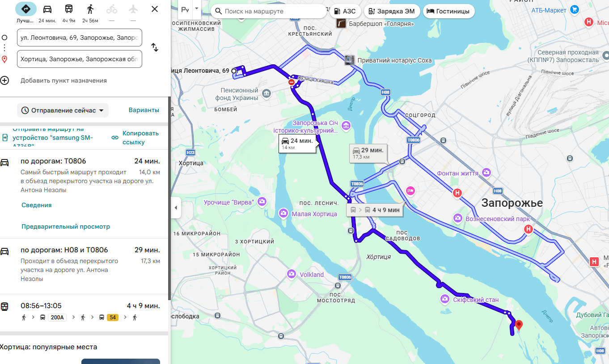Screen dimensions: 609x364
Task: Click Копировать ссылку link
Action: (135, 138)
